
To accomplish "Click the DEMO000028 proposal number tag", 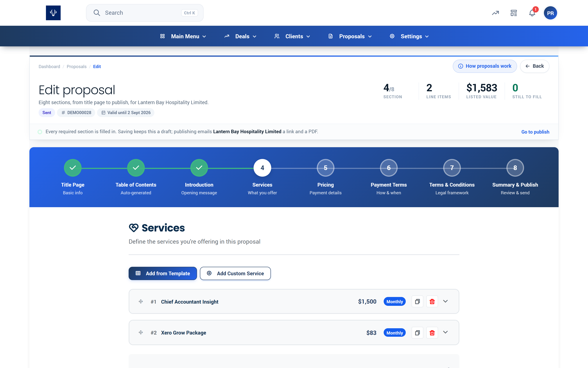I will coord(76,113).
